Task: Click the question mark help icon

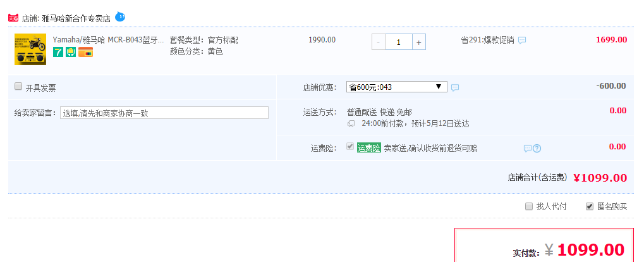Action: tap(537, 149)
